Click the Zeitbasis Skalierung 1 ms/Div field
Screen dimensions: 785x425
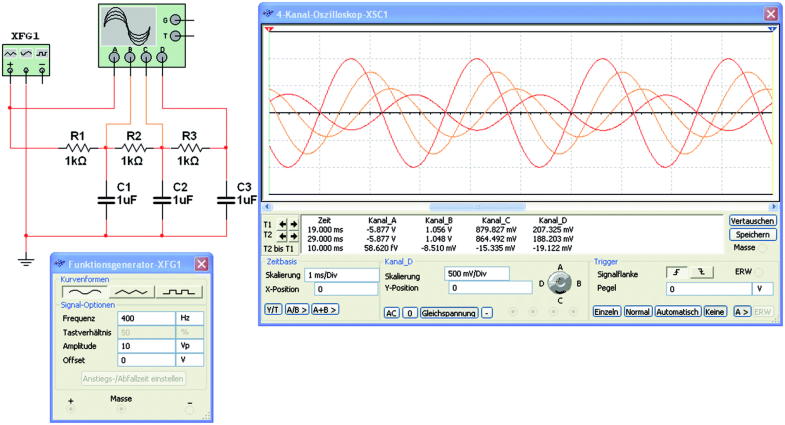point(341,275)
